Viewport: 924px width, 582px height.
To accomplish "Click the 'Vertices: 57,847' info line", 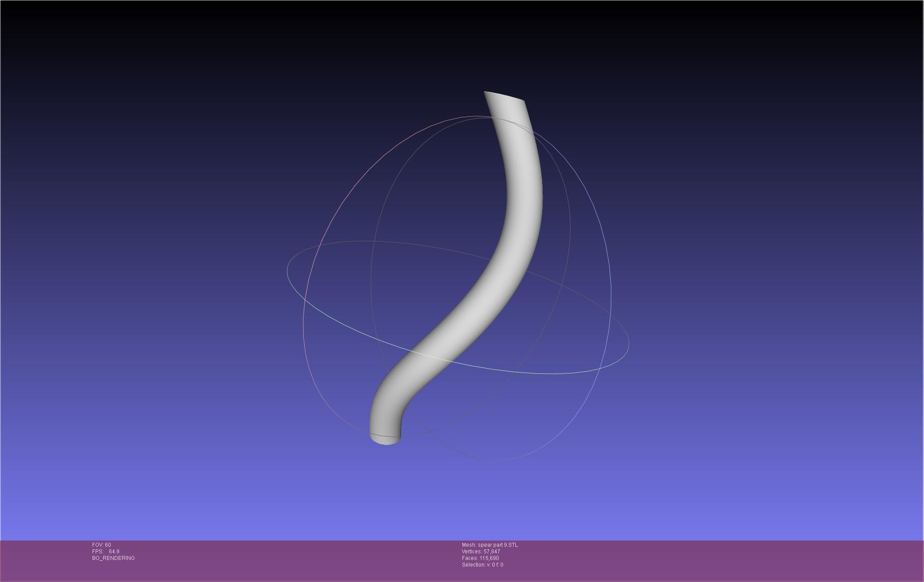I will (481, 552).
